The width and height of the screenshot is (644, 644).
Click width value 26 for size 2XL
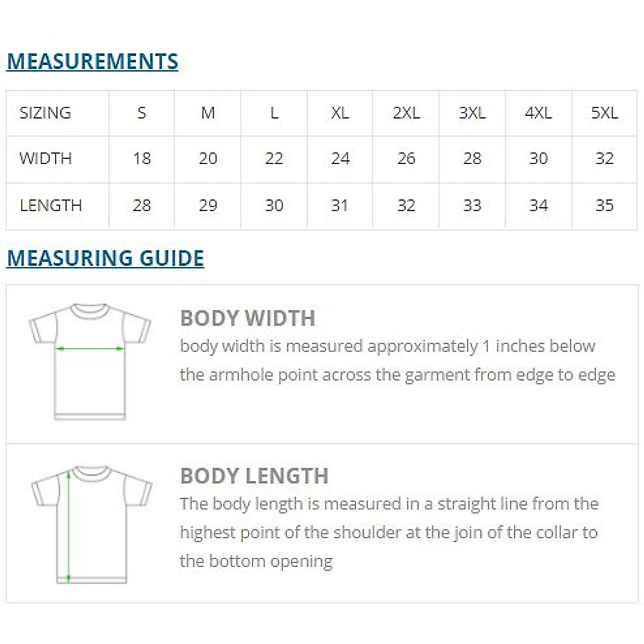(x=406, y=158)
